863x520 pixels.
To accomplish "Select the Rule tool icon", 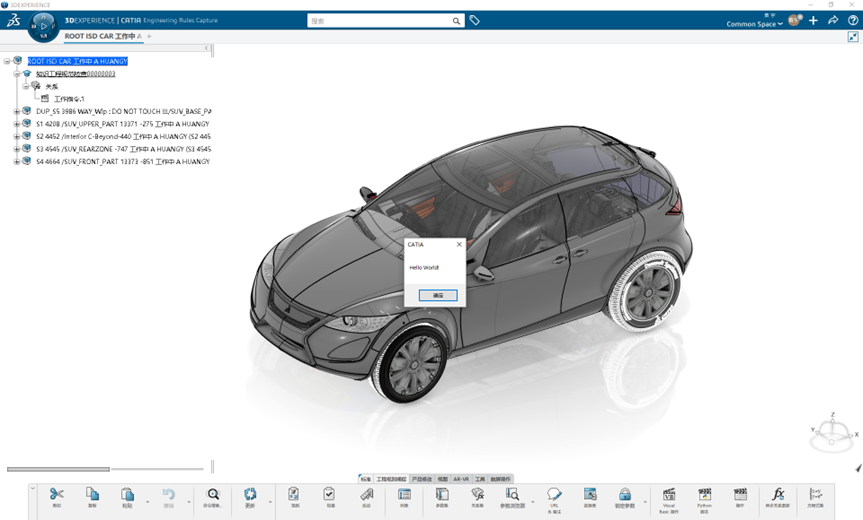I will click(294, 494).
